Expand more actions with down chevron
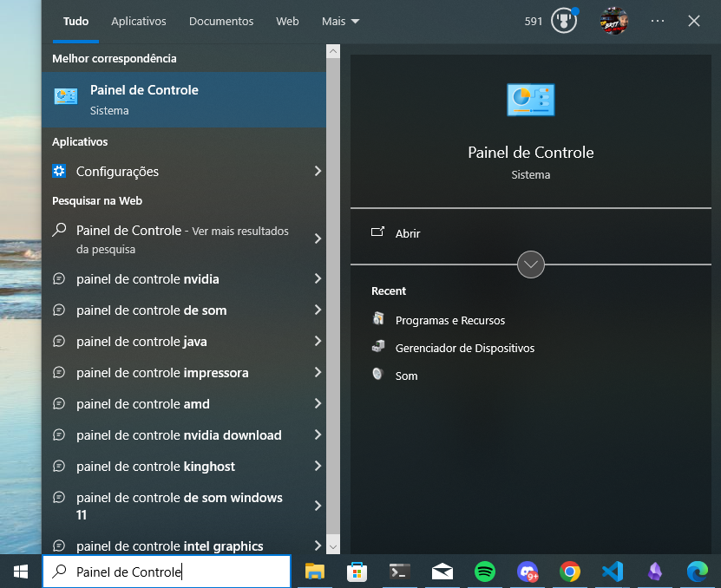 [530, 264]
